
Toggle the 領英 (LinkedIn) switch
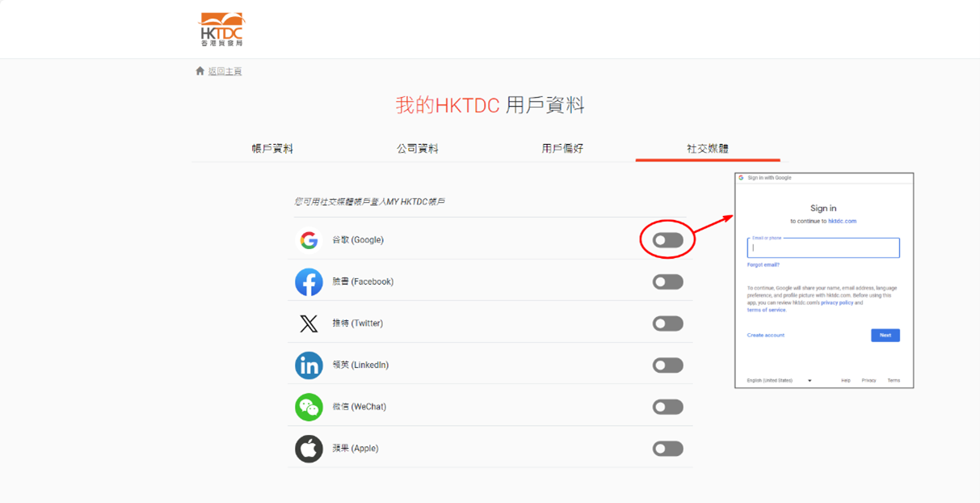[668, 366]
